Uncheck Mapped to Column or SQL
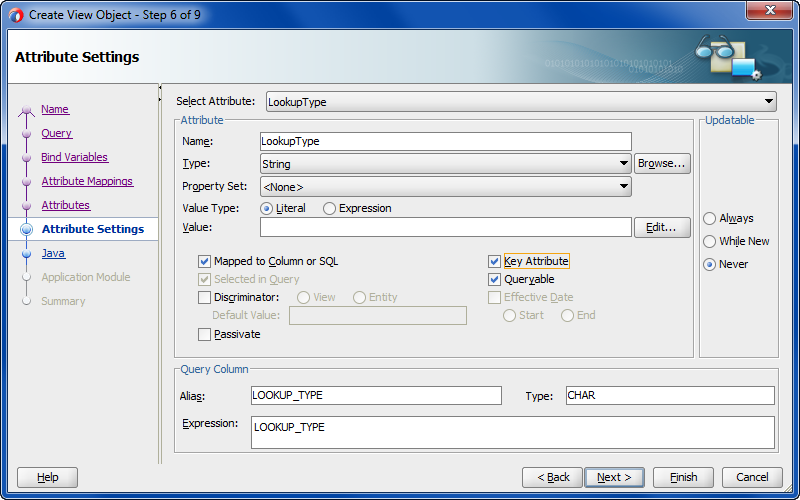The height and width of the screenshot is (500, 800). point(204,262)
